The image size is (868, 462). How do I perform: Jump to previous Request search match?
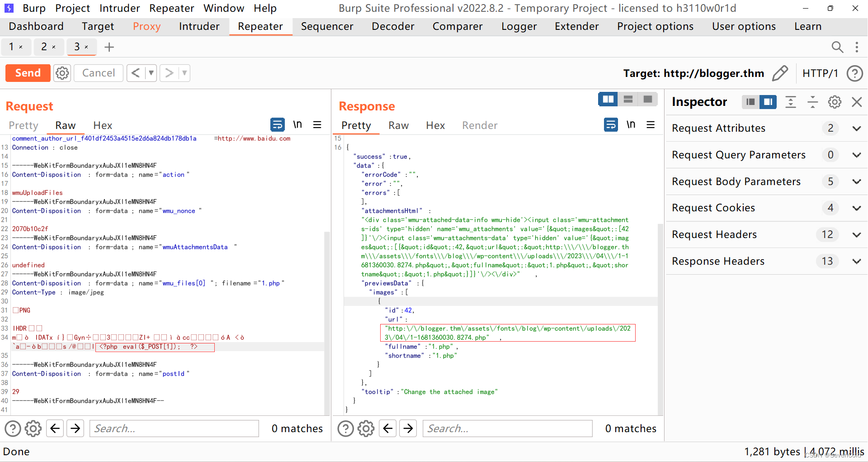point(55,428)
